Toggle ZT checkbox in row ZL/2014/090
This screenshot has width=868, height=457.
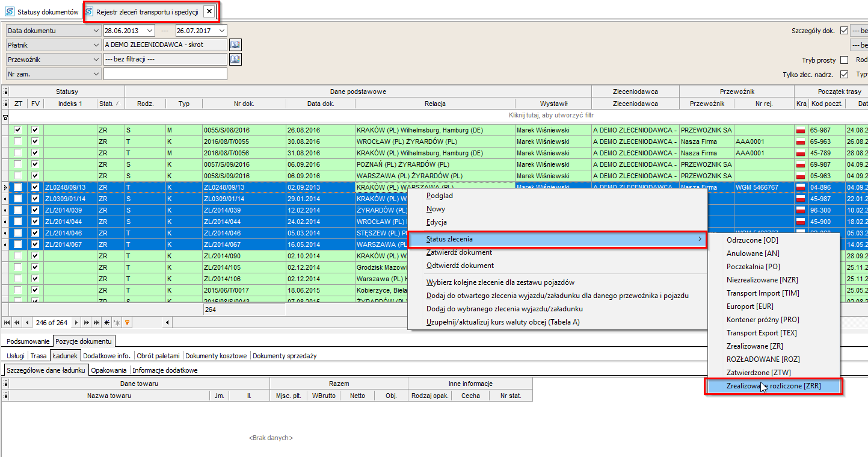(x=18, y=256)
